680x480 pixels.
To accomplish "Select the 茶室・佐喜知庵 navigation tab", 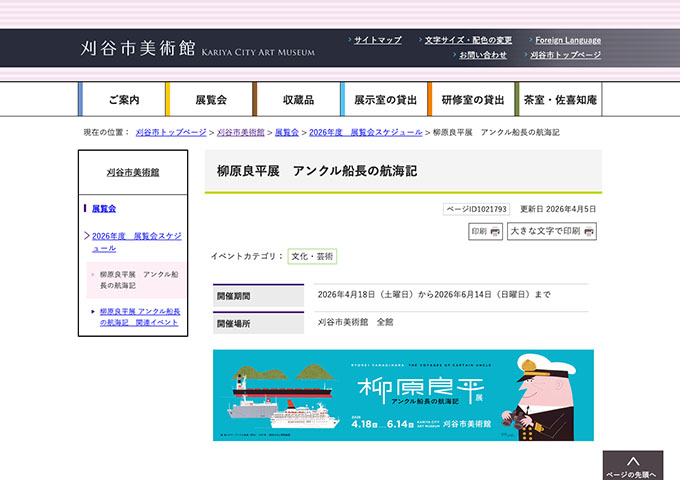I will click(x=559, y=99).
